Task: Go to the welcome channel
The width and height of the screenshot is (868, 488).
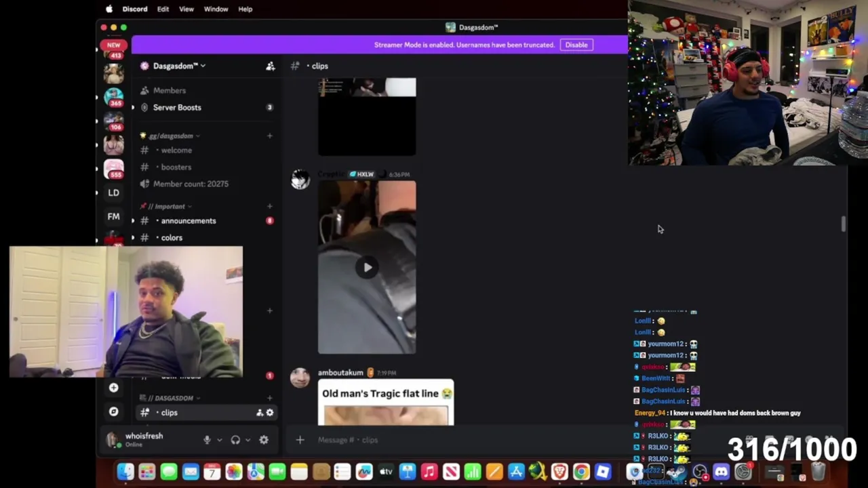Action: coord(206,150)
